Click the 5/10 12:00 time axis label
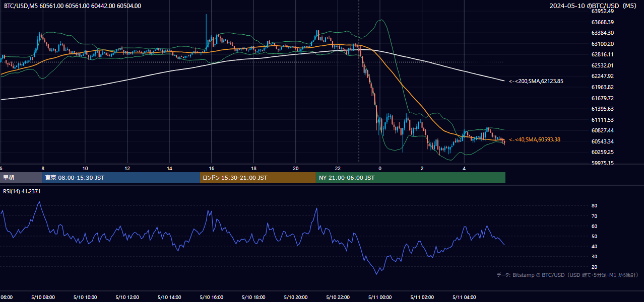The height and width of the screenshot is (302, 644). coord(127,297)
